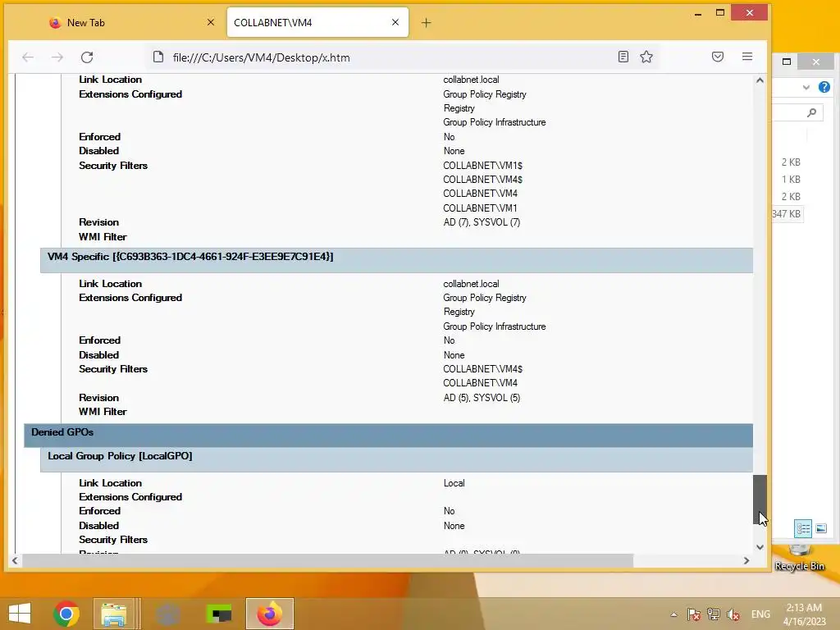
Task: Click vertical scrollbar up arrow
Action: (760, 80)
